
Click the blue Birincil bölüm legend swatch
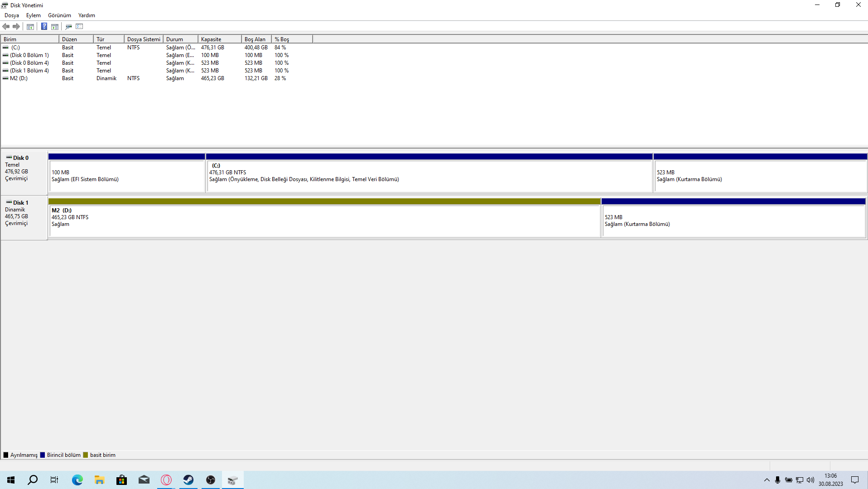(x=43, y=455)
